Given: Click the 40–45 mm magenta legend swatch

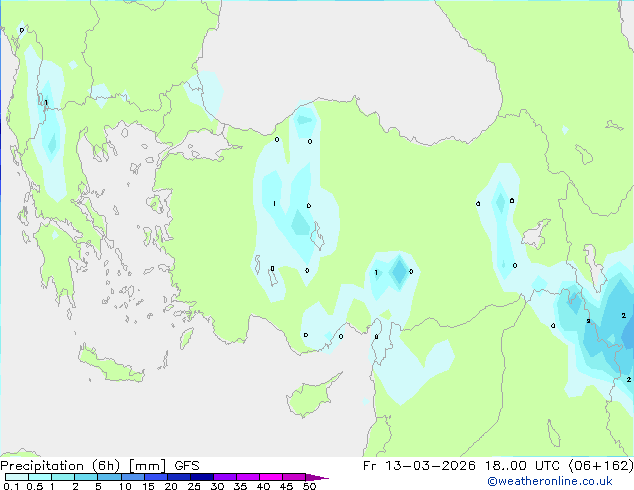Looking at the screenshot, I should pyautogui.click(x=271, y=477).
